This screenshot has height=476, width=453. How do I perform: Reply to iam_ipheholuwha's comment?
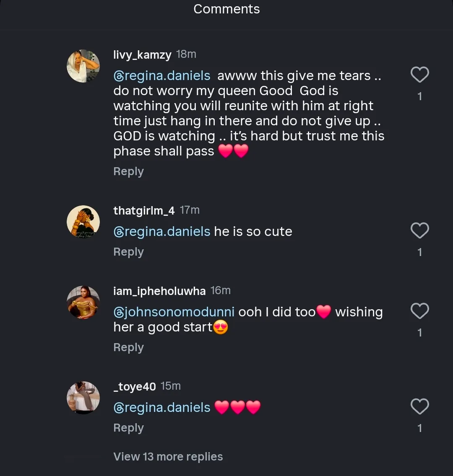pos(128,347)
